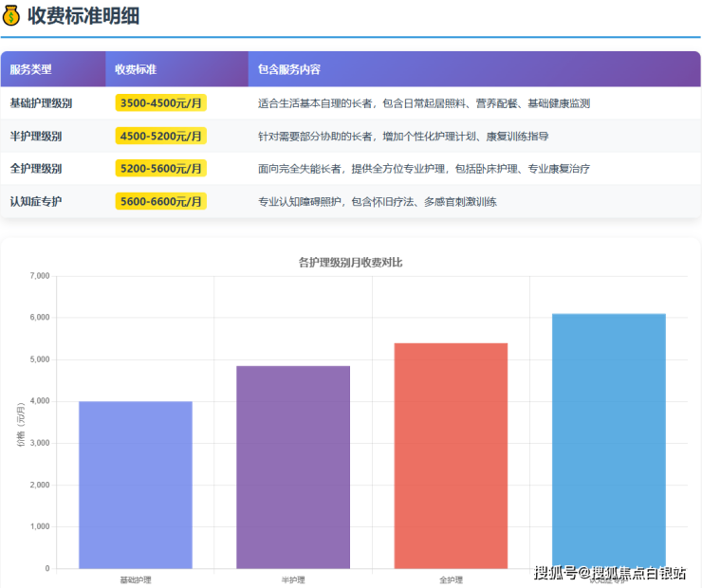Click the money bag icon beside title
Screen dimensions: 702x588
pyautogui.click(x=12, y=15)
